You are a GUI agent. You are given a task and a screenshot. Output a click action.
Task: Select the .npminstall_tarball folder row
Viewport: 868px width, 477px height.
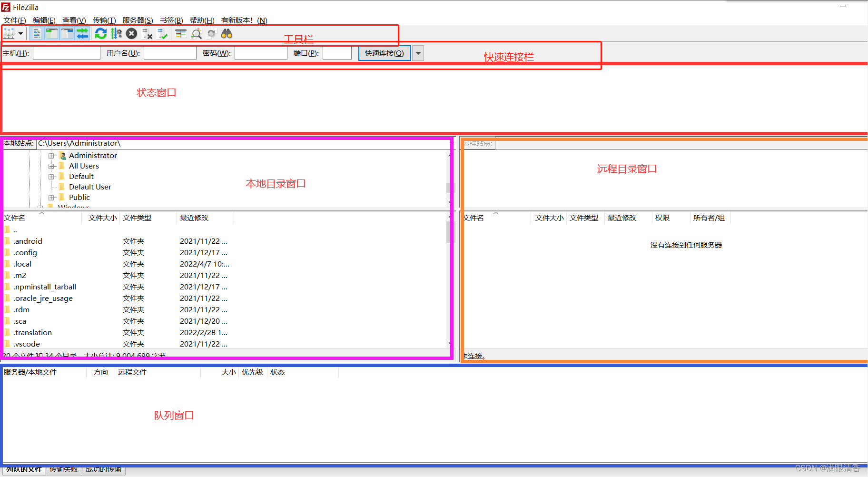[224, 287]
